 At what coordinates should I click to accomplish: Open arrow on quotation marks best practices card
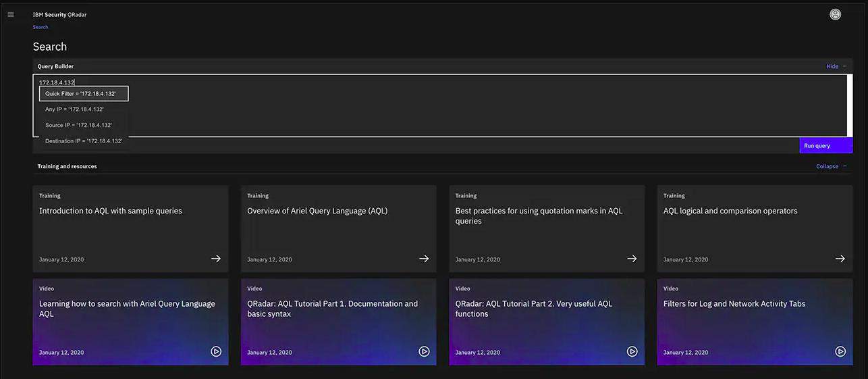pyautogui.click(x=632, y=259)
